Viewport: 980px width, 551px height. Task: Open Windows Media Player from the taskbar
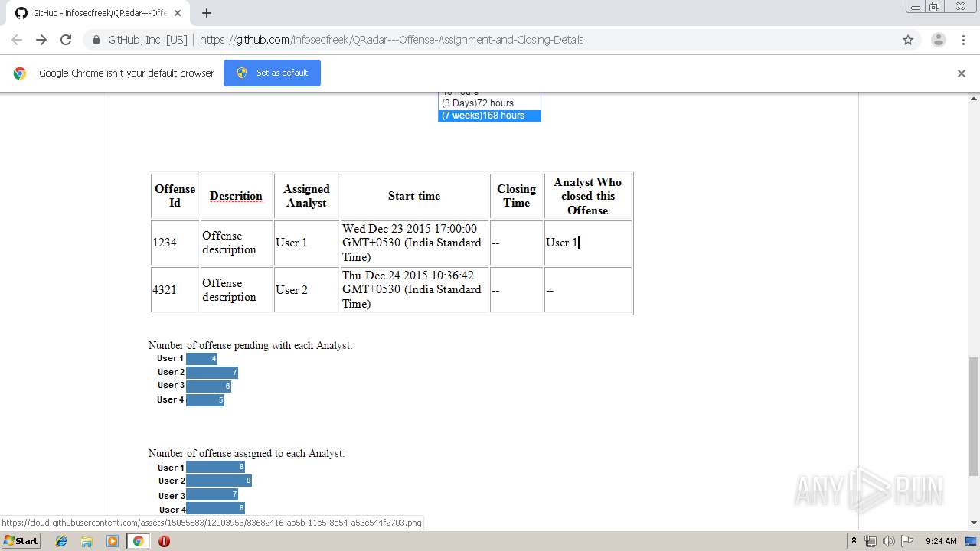click(x=113, y=541)
